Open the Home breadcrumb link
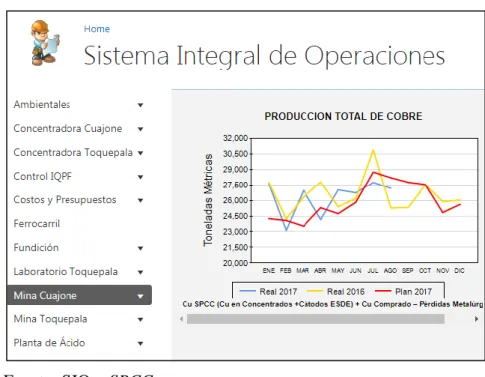The image size is (485, 377). point(97,29)
